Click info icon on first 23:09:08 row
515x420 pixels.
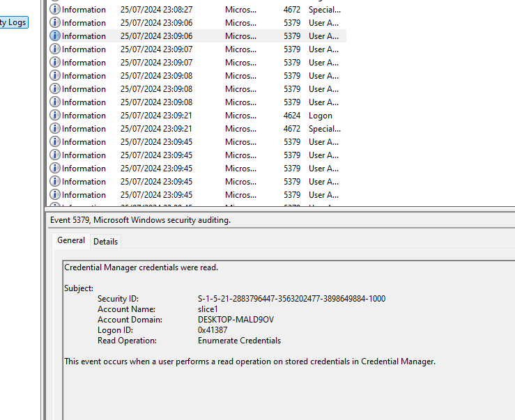pos(55,76)
